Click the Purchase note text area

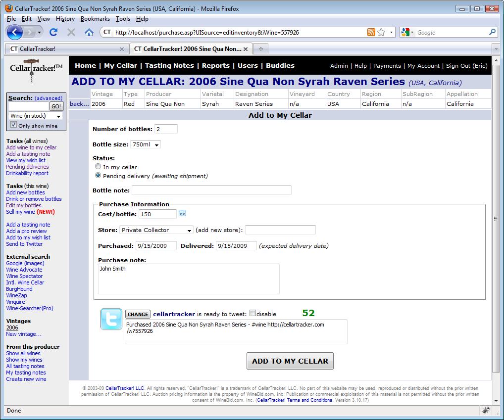(x=189, y=279)
